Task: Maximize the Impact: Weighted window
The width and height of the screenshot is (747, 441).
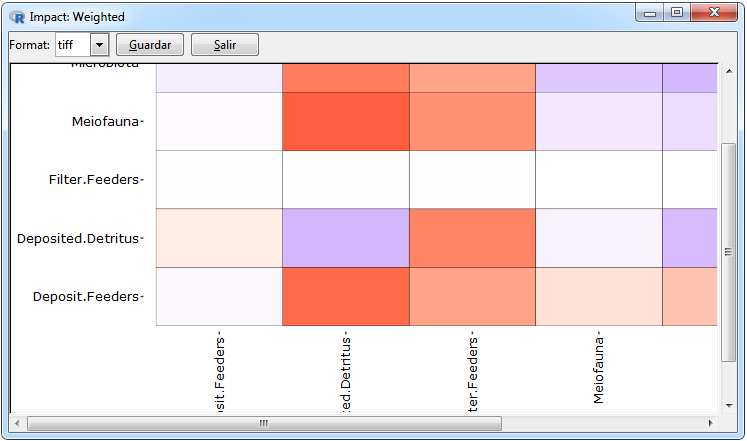Action: click(x=677, y=12)
